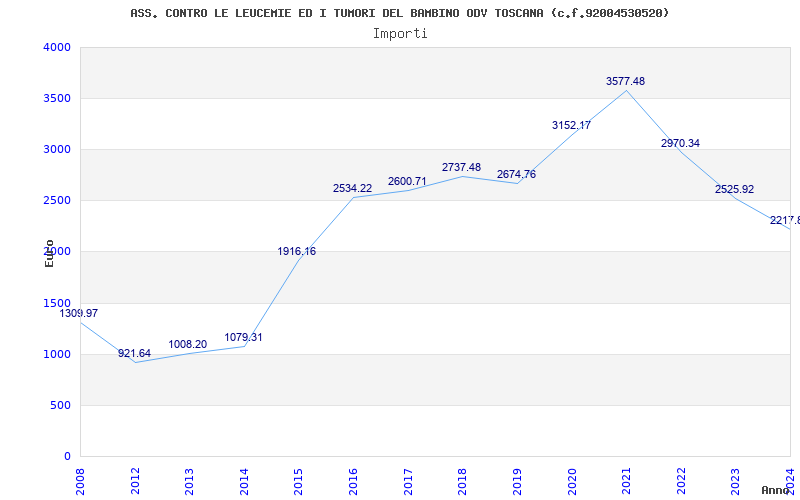Click y-axis tick label 2500
This screenshot has height=500, width=800.
[x=57, y=201]
